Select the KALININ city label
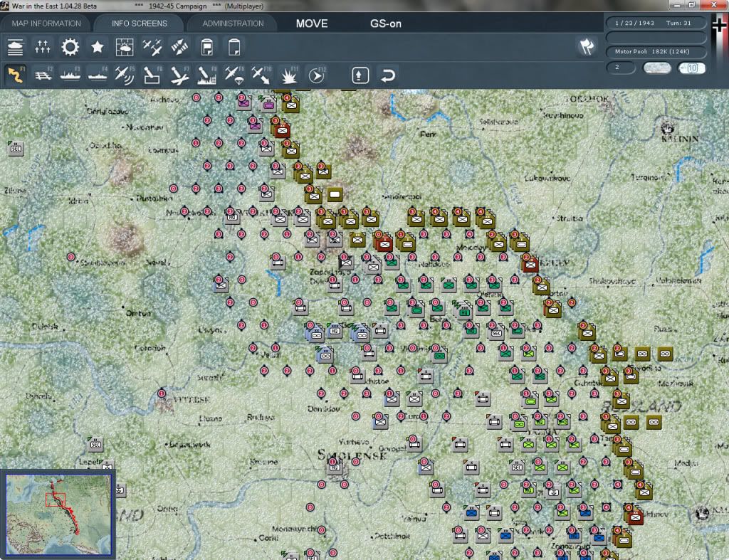This screenshot has width=729, height=560. pyautogui.click(x=679, y=139)
